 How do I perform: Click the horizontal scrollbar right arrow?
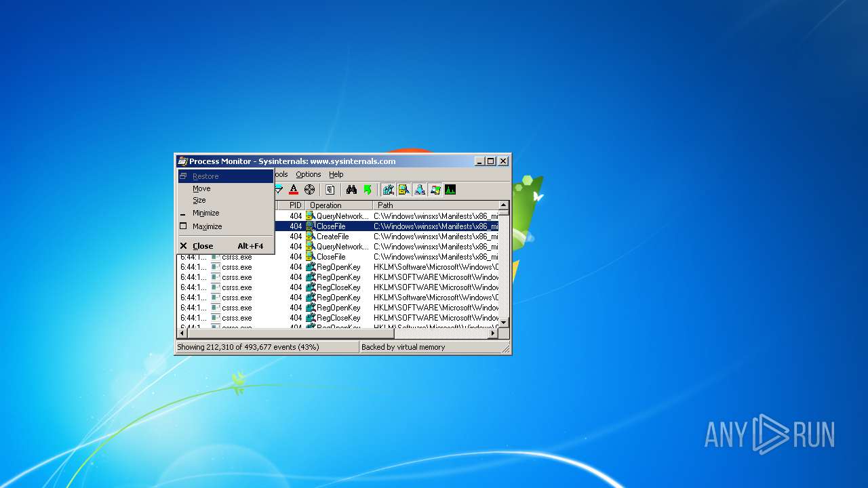pyautogui.click(x=494, y=333)
